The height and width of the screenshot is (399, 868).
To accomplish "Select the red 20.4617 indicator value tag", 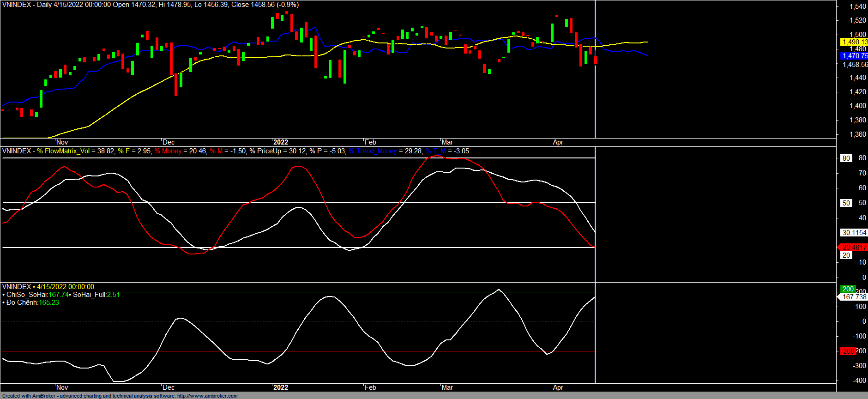I will click(x=854, y=248).
